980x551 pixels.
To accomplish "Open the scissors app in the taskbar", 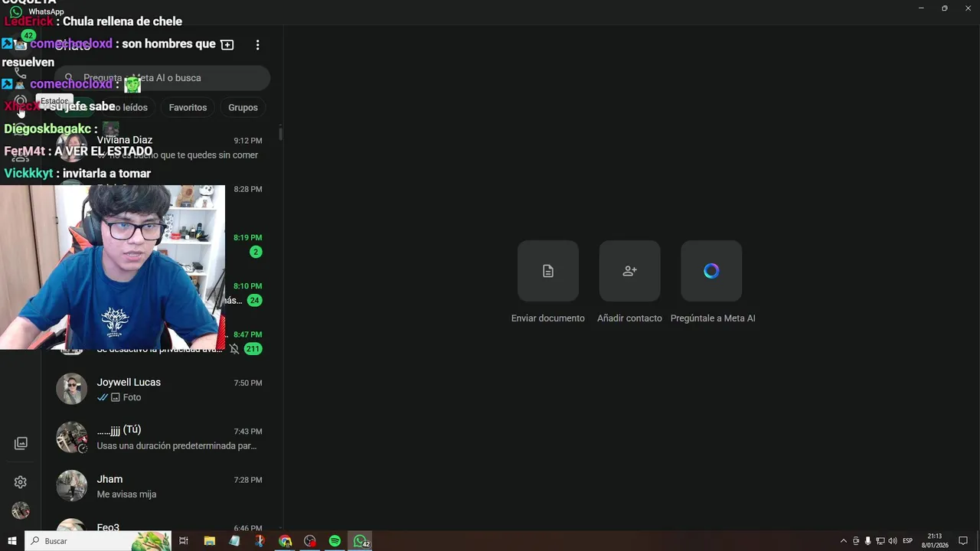I will pos(260,541).
